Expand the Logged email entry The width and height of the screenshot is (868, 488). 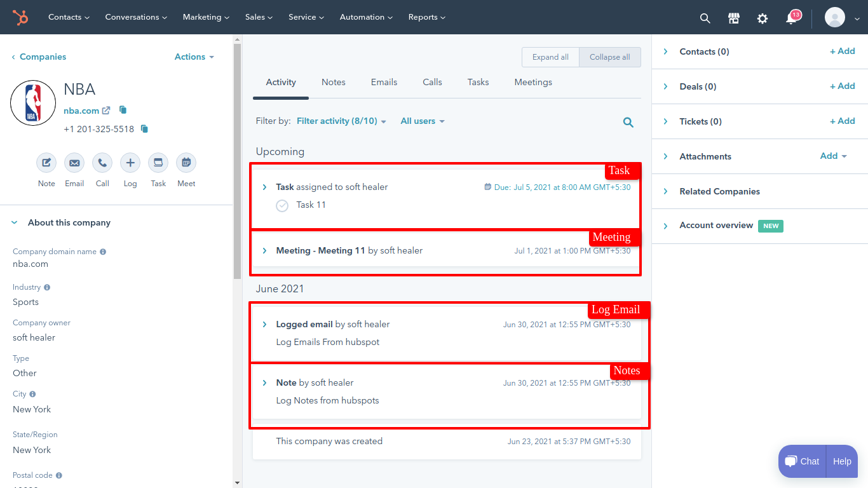[264, 324]
